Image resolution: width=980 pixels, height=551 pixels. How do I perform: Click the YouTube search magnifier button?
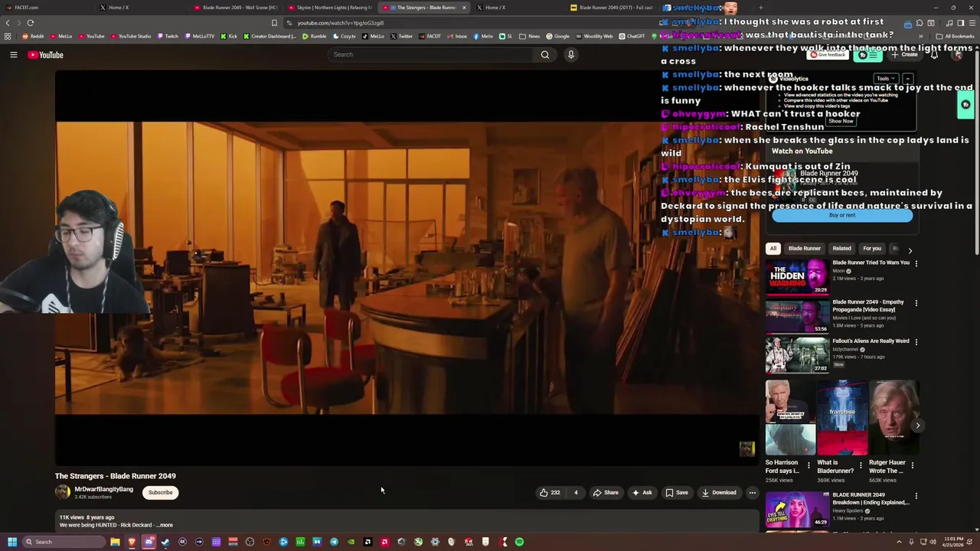coord(544,54)
